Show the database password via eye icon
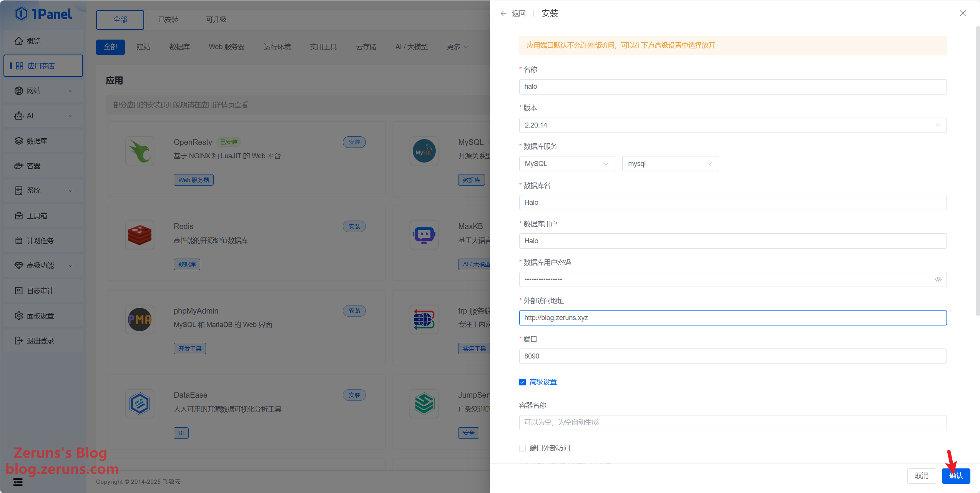This screenshot has height=493, width=980. [938, 279]
